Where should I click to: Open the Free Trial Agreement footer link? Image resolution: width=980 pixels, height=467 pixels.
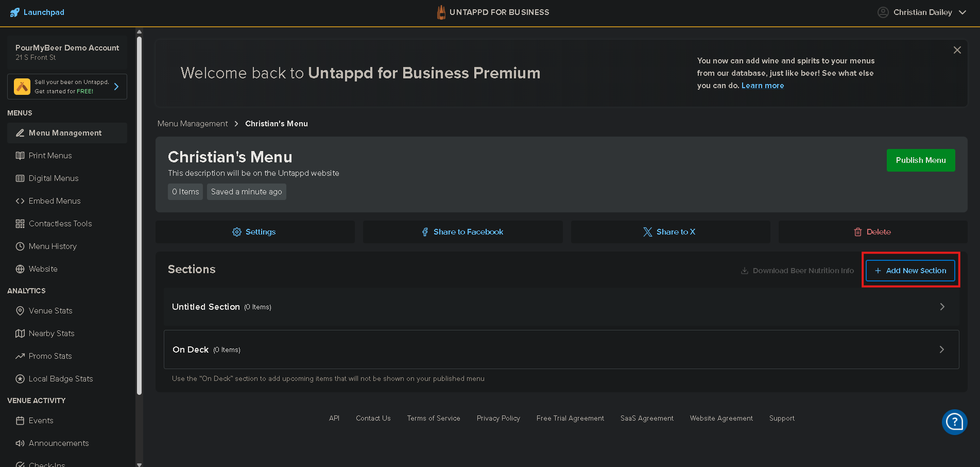(x=570, y=419)
